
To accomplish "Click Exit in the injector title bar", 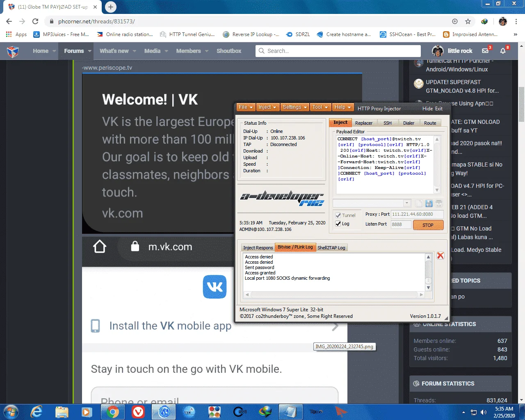I will [439, 109].
